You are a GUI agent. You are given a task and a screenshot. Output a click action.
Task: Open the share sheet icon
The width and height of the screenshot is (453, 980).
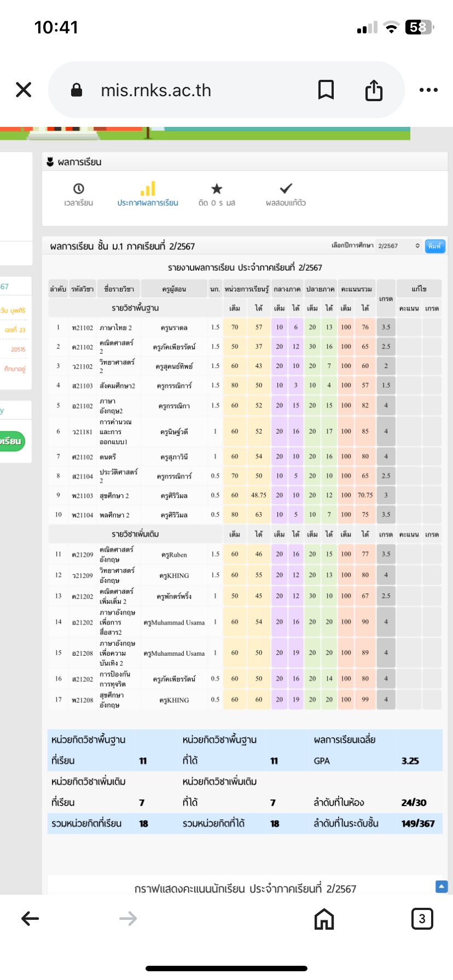click(374, 90)
